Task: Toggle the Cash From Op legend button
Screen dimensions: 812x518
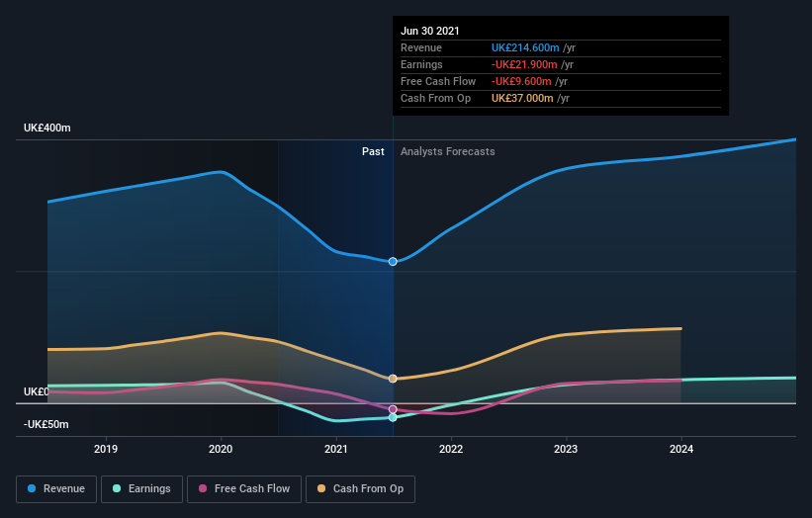Action: click(x=360, y=489)
